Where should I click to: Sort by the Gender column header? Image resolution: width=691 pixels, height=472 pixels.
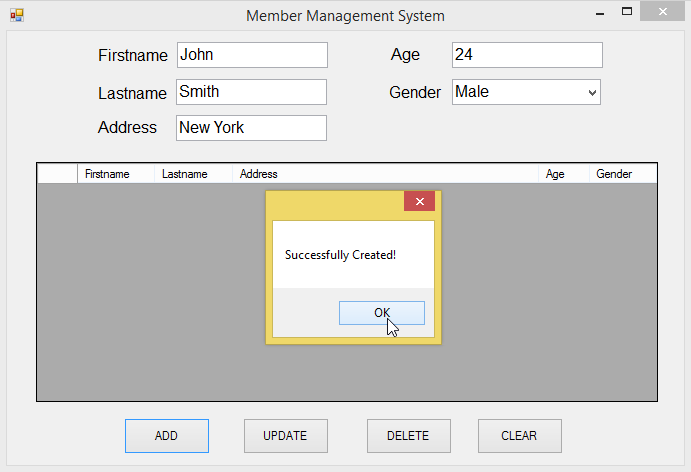tap(622, 174)
